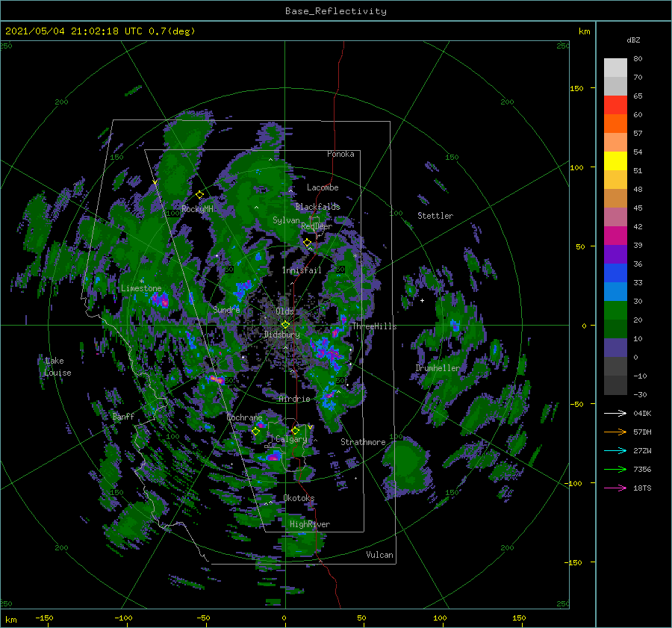
Task: Click the Drumheller city label
Action: 438,368
